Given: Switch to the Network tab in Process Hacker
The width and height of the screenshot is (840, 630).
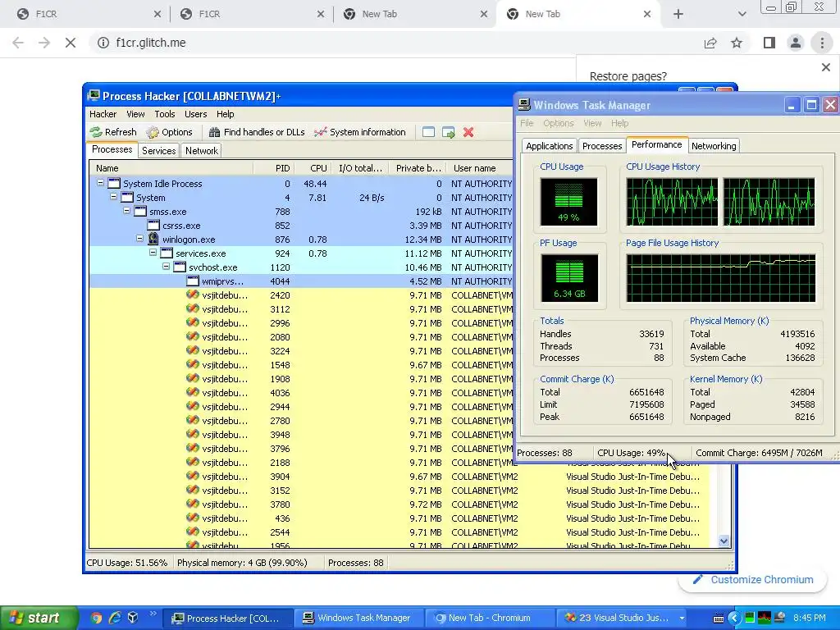Looking at the screenshot, I should click(202, 151).
